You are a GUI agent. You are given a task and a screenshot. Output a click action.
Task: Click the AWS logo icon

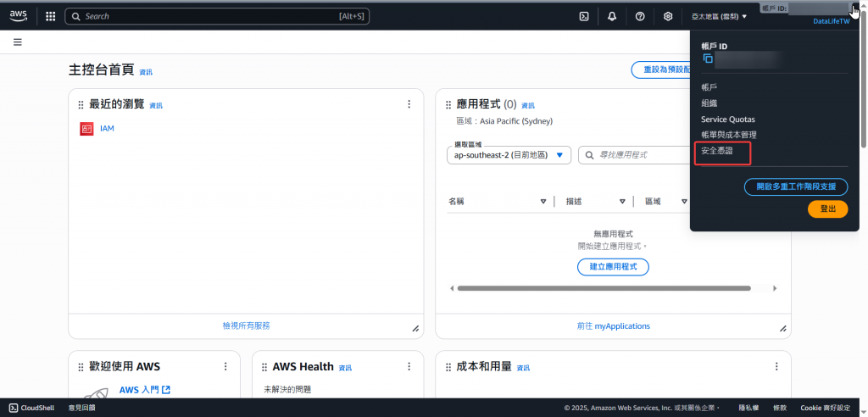[x=19, y=15]
